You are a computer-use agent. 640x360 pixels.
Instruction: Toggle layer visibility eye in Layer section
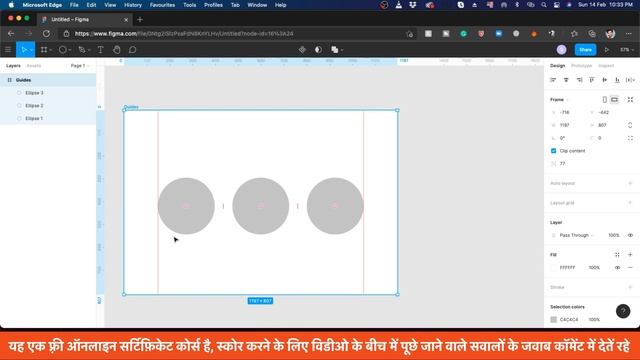(630, 236)
